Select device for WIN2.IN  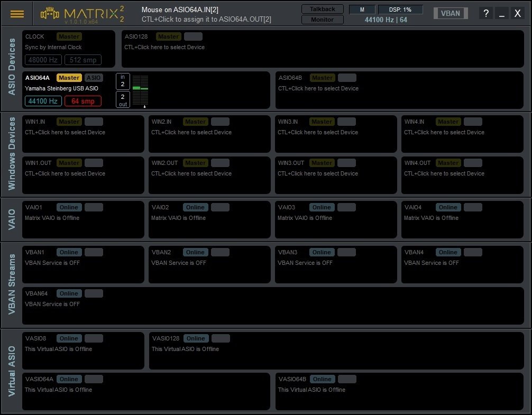coord(191,132)
